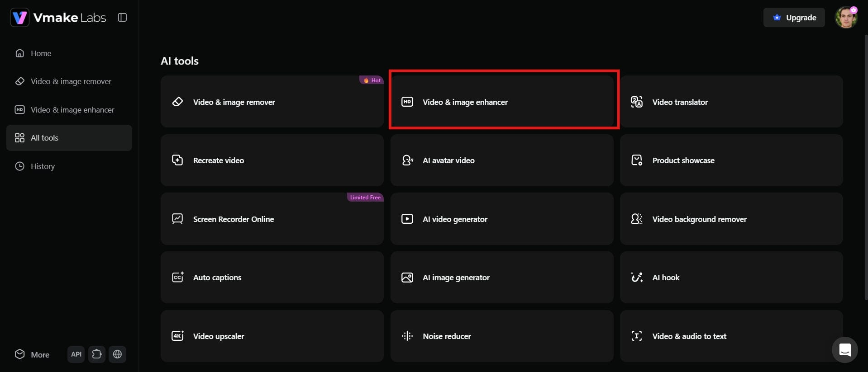868x372 pixels.
Task: Click the eraser icon in sidebar
Action: point(19,81)
